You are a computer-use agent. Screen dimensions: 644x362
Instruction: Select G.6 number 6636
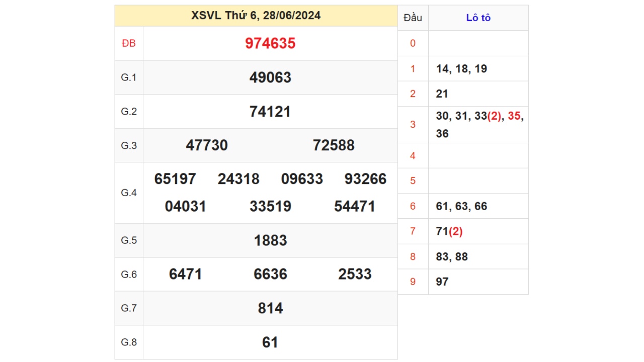point(270,274)
